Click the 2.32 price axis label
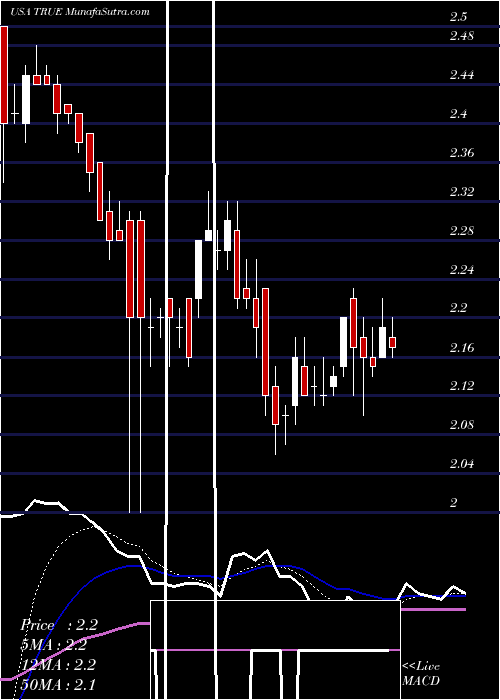 462,192
